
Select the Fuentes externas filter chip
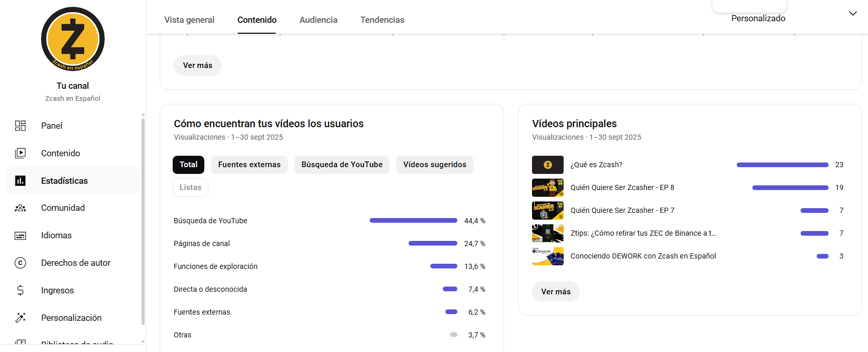(x=249, y=165)
